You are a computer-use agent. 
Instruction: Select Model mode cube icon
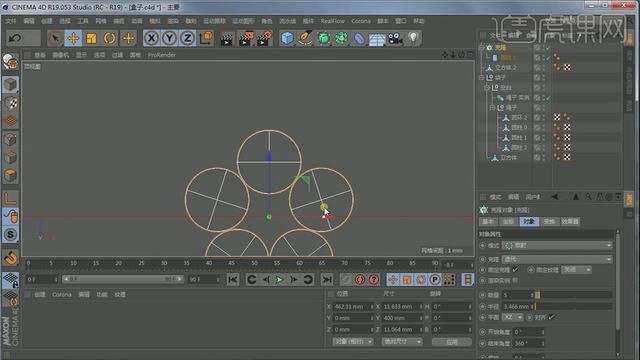(10, 85)
